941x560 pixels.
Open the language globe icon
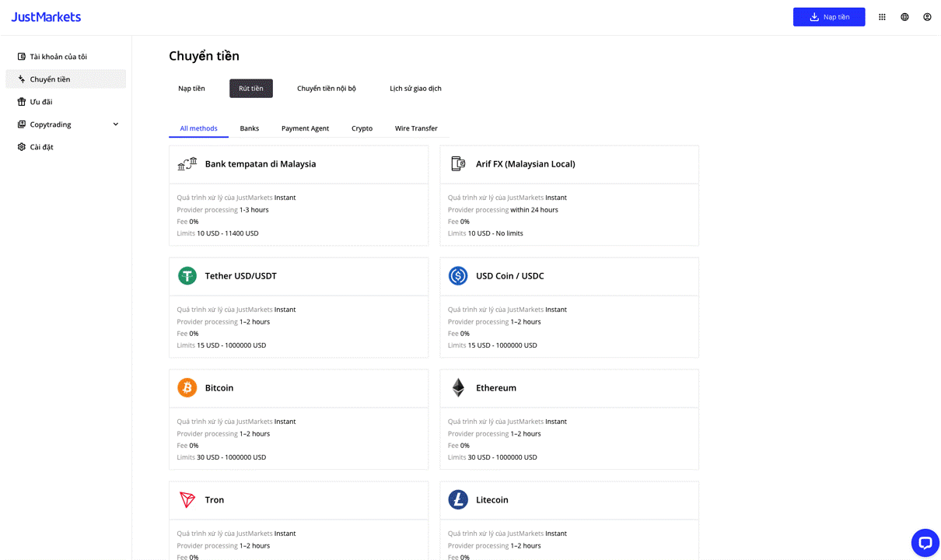(x=904, y=17)
